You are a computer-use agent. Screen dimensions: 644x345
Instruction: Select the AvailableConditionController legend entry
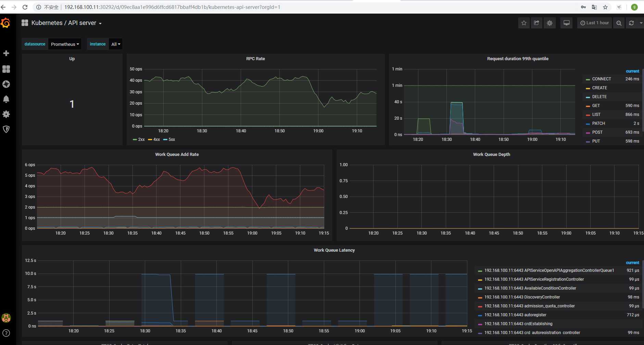(x=530, y=288)
